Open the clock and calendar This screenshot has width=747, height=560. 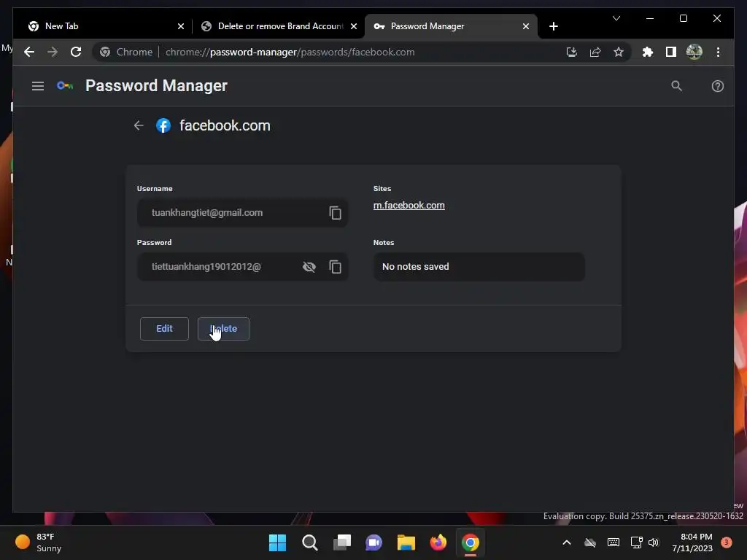click(x=692, y=542)
